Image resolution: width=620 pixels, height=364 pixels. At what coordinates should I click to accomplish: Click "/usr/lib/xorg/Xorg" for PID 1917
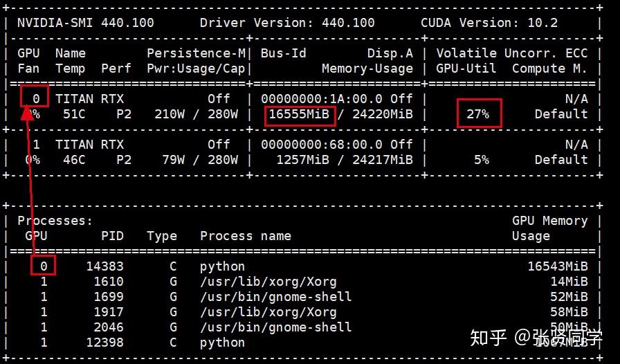pos(268,312)
